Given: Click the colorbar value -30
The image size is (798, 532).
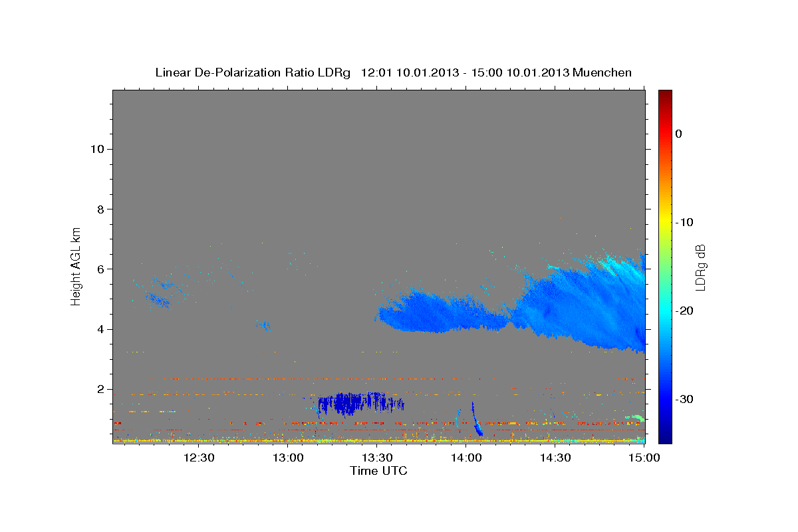Looking at the screenshot, I should tap(684, 399).
